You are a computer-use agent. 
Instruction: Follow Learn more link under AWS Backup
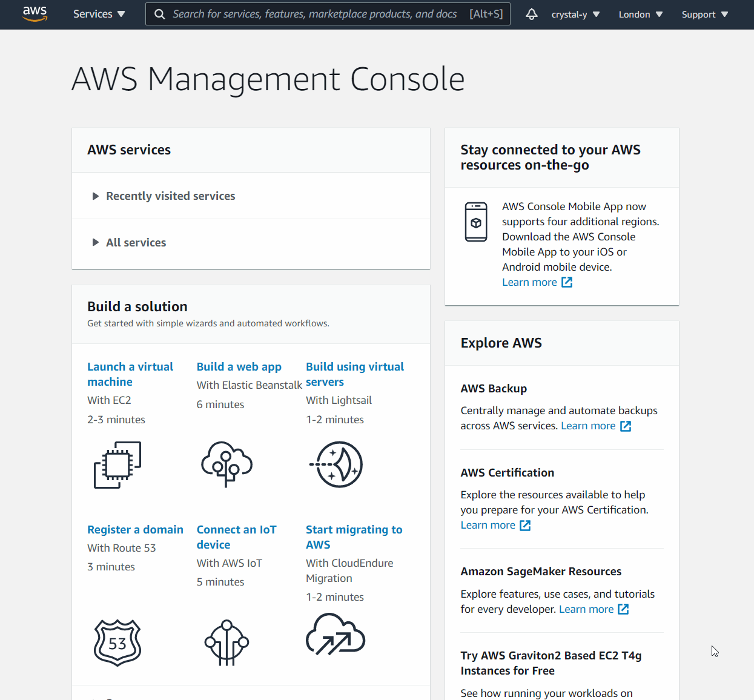(x=588, y=426)
